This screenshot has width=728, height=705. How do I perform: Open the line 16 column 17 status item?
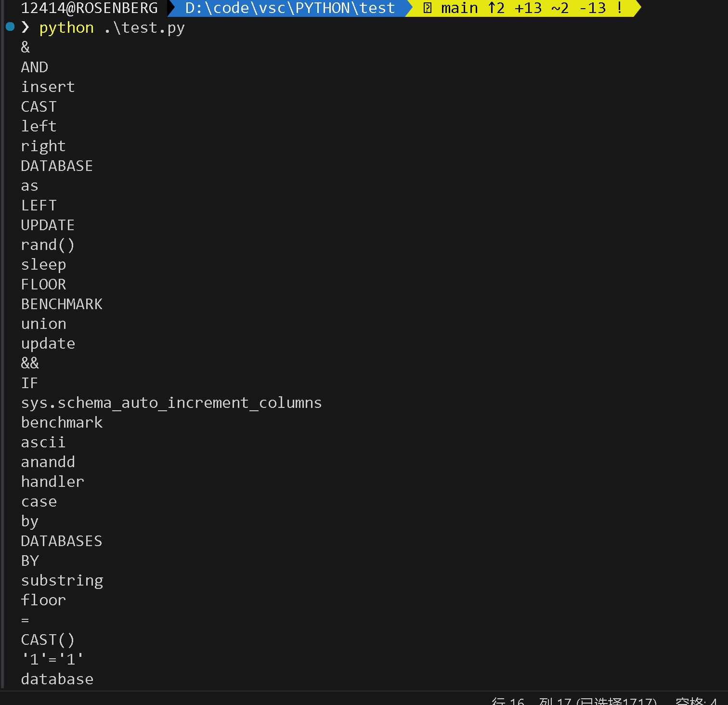pos(574,701)
